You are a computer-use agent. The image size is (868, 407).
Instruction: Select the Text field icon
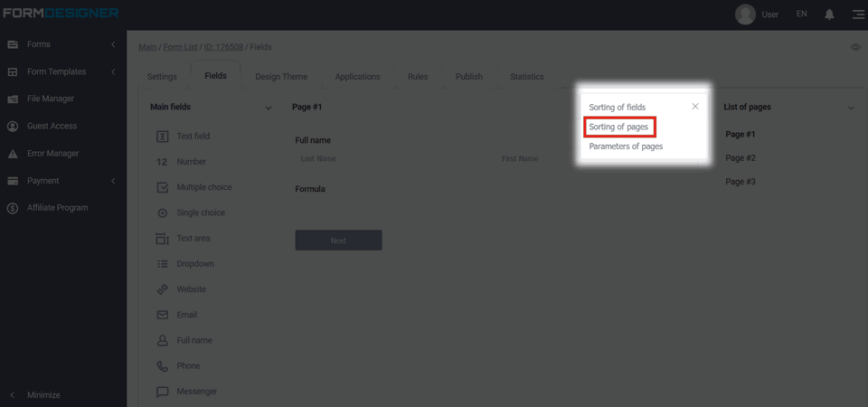click(x=163, y=137)
